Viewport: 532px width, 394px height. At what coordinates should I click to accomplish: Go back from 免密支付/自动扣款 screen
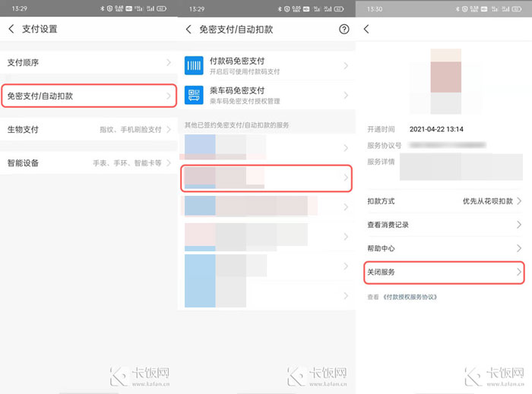[188, 29]
